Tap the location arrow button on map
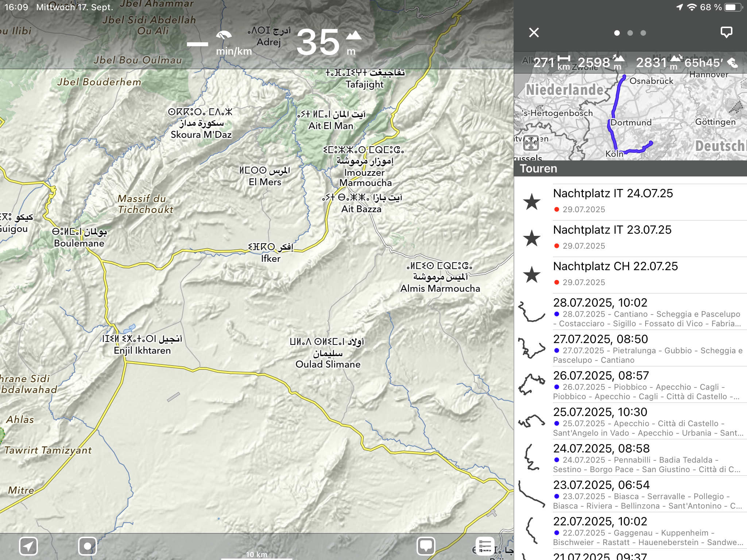This screenshot has height=560, width=747. tap(28, 546)
